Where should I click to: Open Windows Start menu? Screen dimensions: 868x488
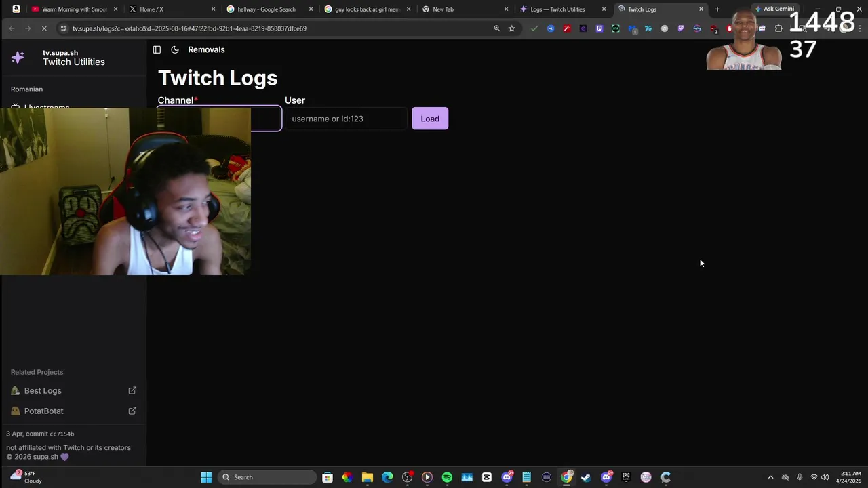[206, 477]
